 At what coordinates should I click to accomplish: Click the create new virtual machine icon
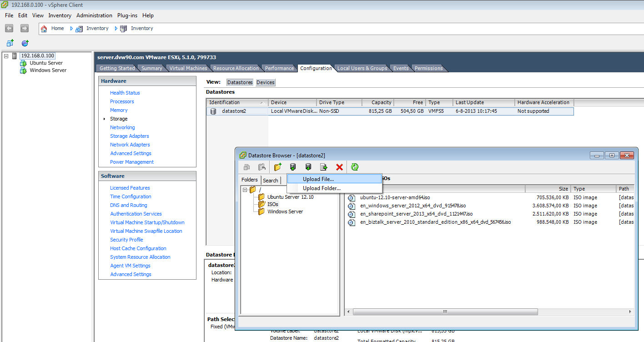point(10,43)
